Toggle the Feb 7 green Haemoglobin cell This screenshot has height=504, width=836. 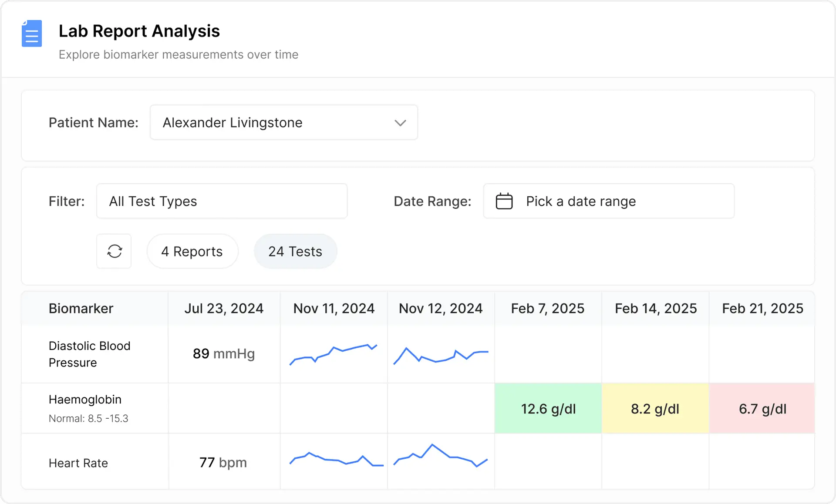click(548, 409)
